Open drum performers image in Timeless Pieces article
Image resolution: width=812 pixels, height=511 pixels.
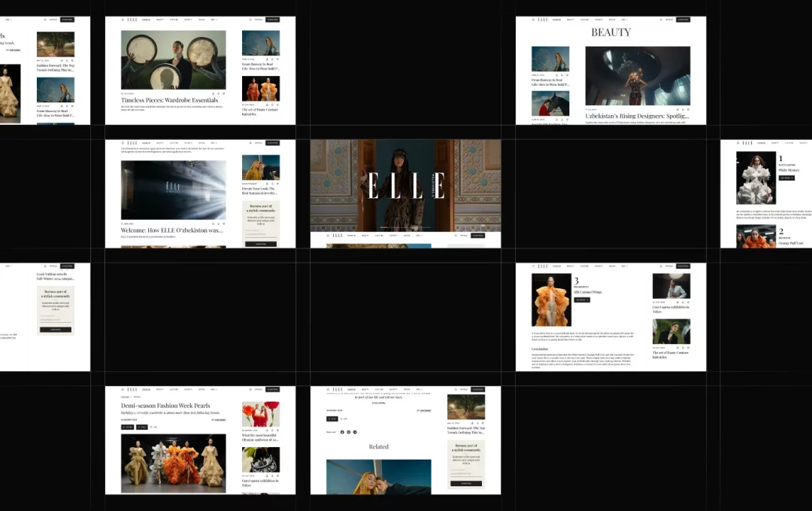point(174,59)
